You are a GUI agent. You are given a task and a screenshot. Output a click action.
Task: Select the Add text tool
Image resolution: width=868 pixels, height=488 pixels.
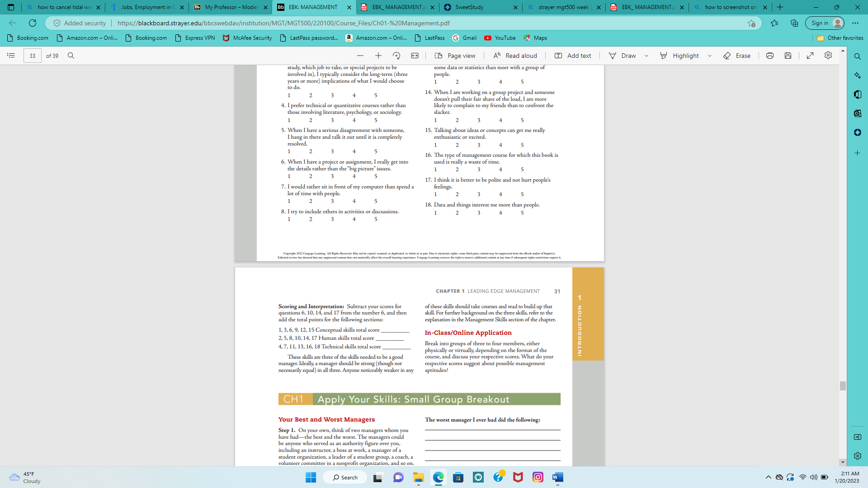point(573,56)
